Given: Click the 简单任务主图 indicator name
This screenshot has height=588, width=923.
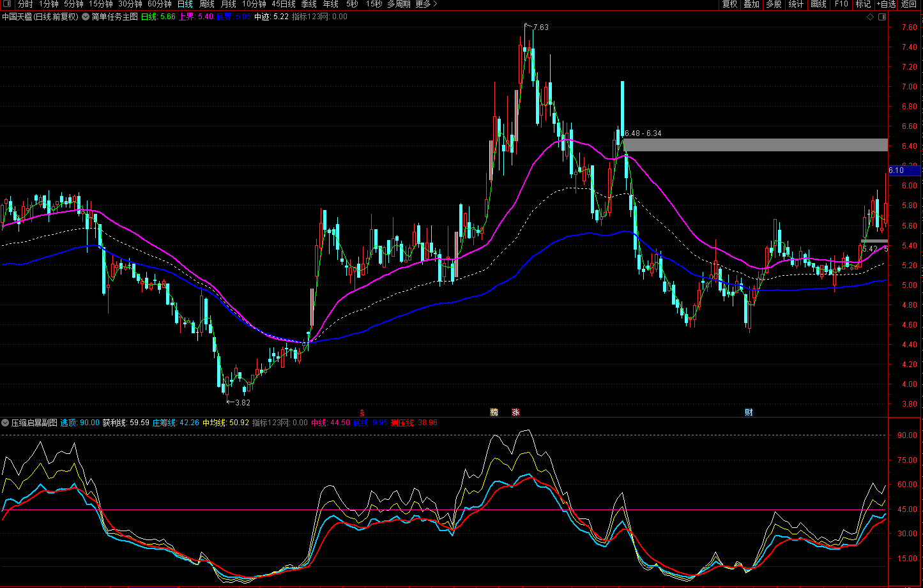Looking at the screenshot, I should (x=114, y=17).
